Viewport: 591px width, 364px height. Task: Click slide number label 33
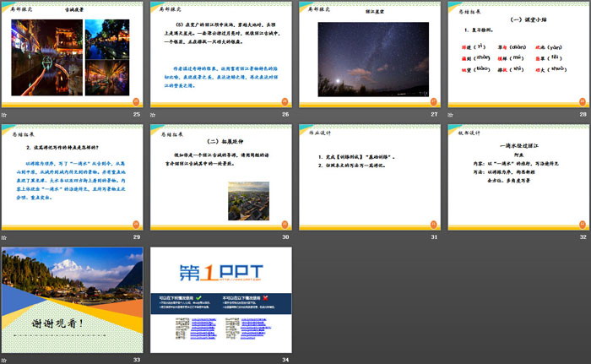(x=137, y=360)
